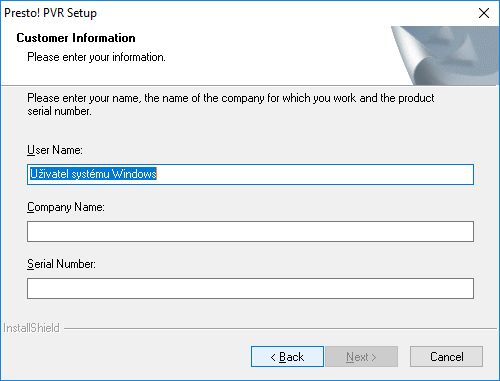The image size is (500, 381).
Task: Cancel the Presto! PVR setup
Action: pos(446,357)
